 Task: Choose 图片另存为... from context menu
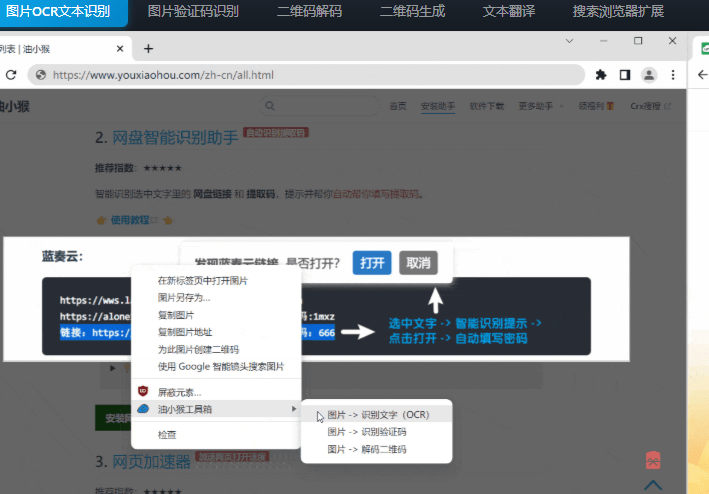point(184,298)
